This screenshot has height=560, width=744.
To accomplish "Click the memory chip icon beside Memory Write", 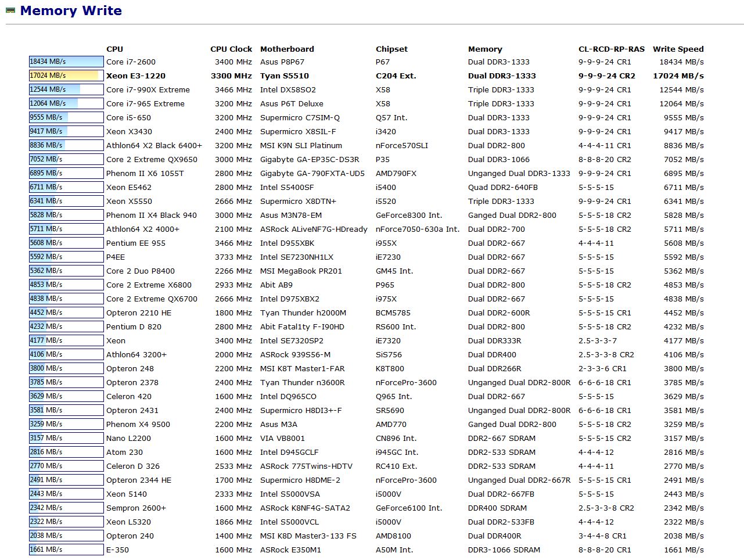I will pos(10,10).
